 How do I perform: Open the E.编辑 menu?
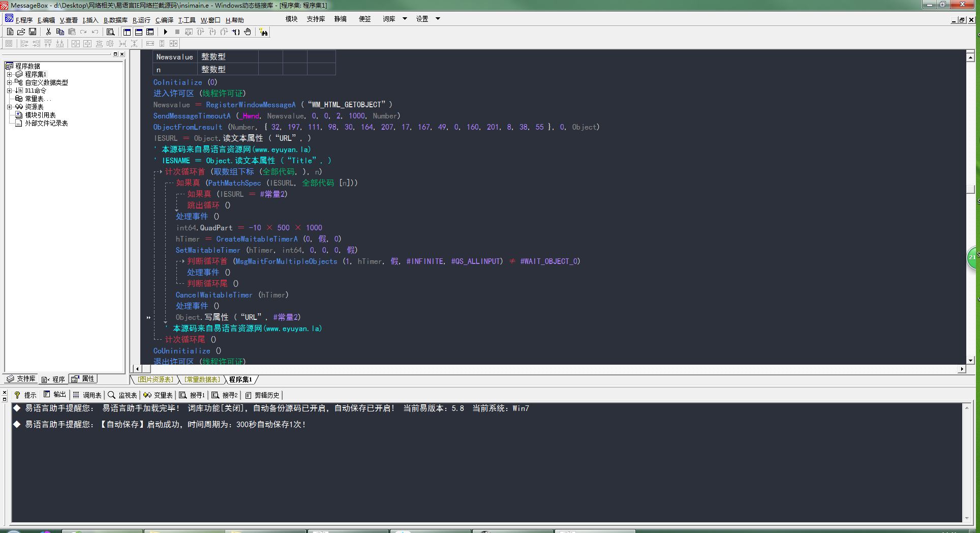46,20
